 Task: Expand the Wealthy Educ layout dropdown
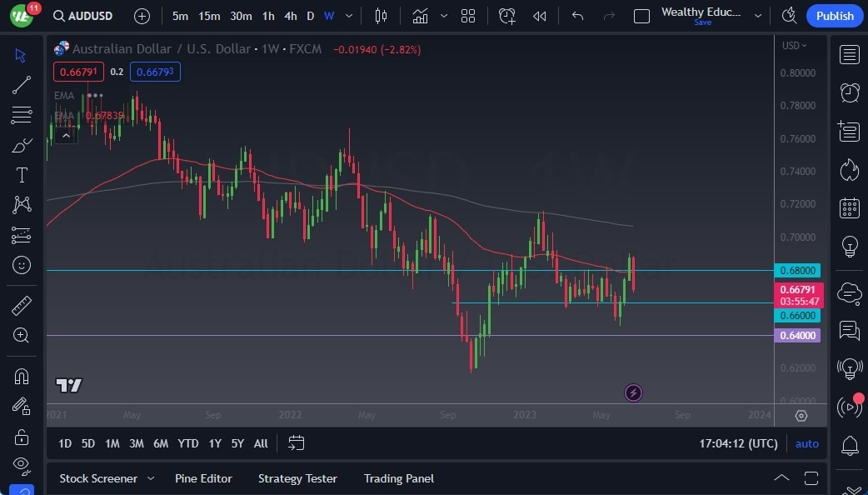[757, 15]
